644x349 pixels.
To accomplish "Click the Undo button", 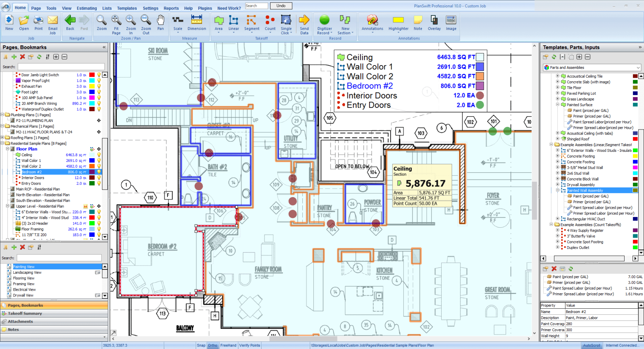I will [x=281, y=6].
